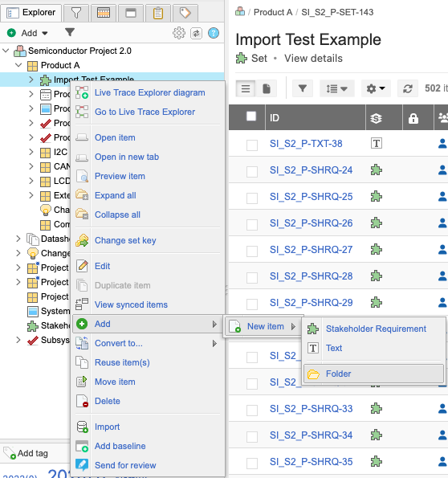Click puzzle icon in SI_S2_P-SHRQ-24 row
The width and height of the screenshot is (448, 478).
tap(377, 170)
